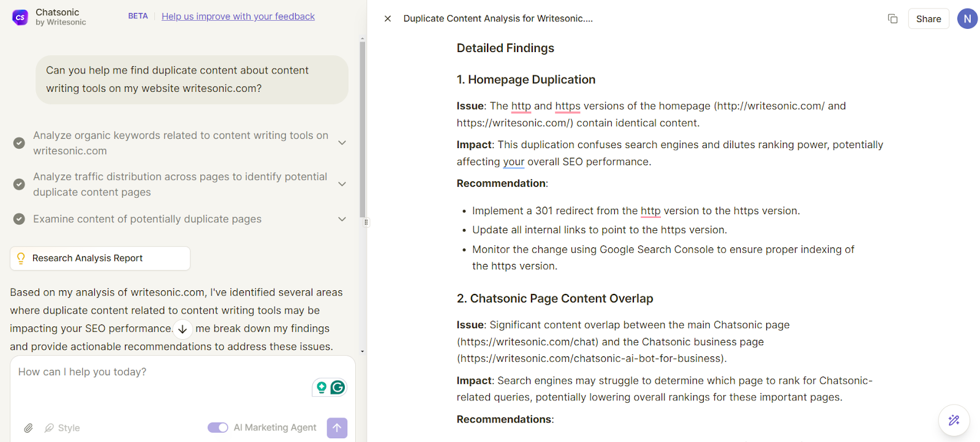Open the Research Analysis Report card
Screen dimensions: 980x442
coord(100,258)
